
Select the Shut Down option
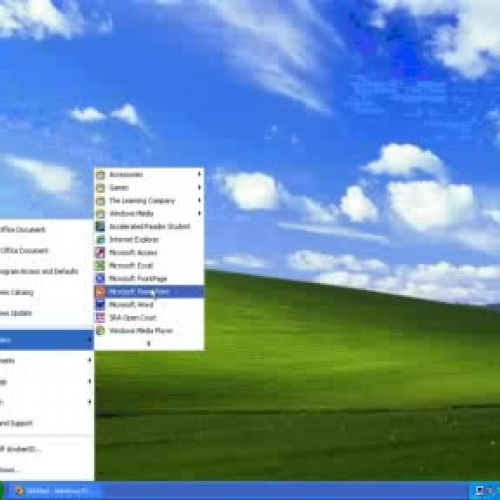pos(47,470)
